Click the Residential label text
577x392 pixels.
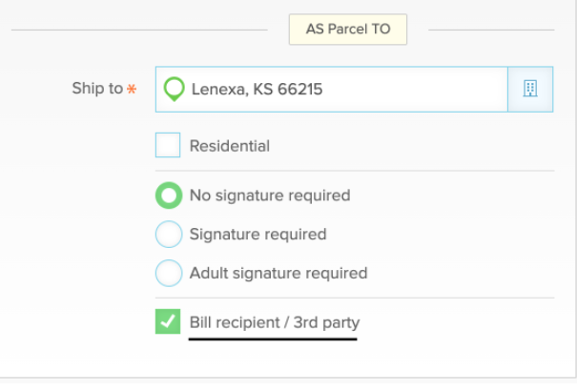pyautogui.click(x=230, y=146)
